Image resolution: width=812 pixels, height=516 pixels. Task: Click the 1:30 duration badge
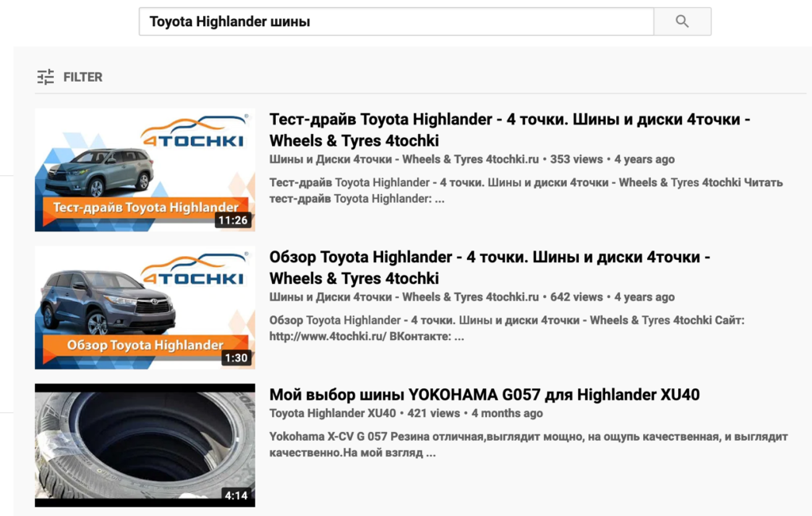236,358
